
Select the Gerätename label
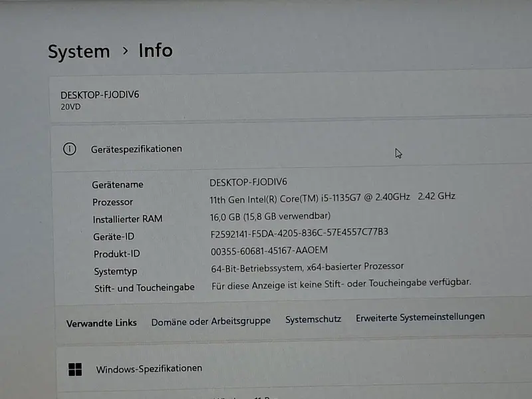click(118, 185)
